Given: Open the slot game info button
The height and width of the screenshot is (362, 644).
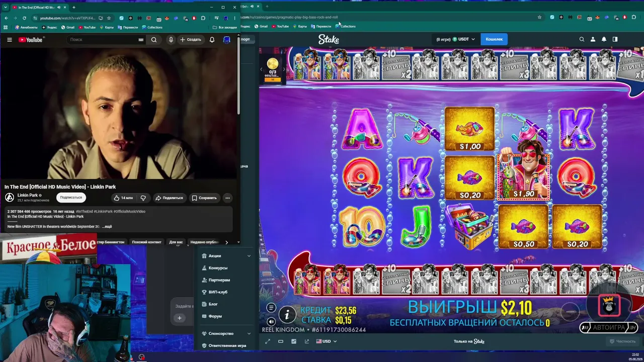Looking at the screenshot, I should click(287, 315).
